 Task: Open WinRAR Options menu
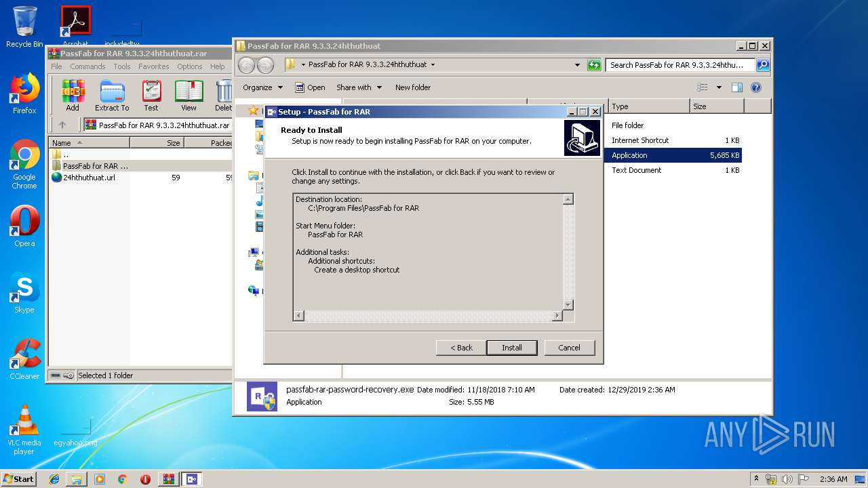point(190,66)
